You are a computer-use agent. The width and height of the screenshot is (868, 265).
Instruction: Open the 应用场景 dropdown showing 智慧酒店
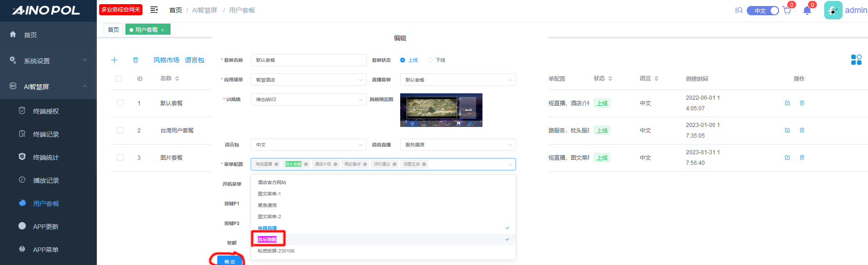(308, 80)
